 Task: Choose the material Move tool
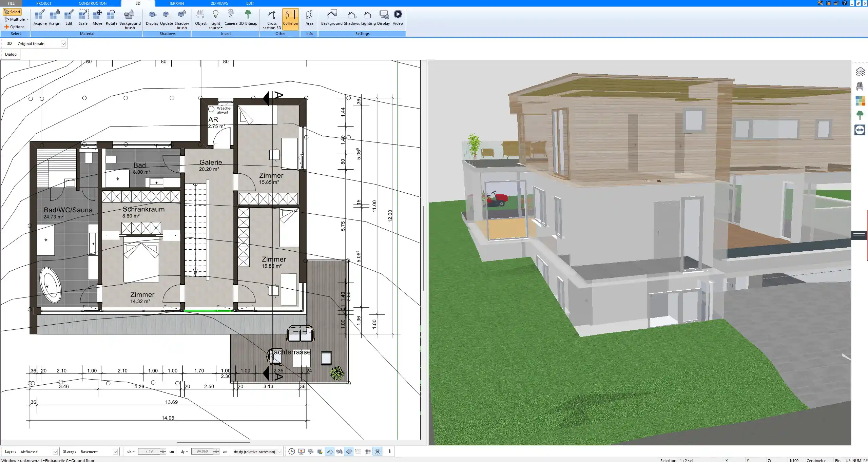click(97, 18)
